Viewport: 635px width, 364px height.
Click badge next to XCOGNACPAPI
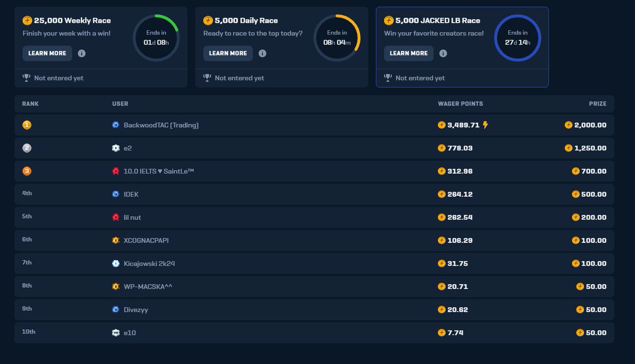pos(116,240)
